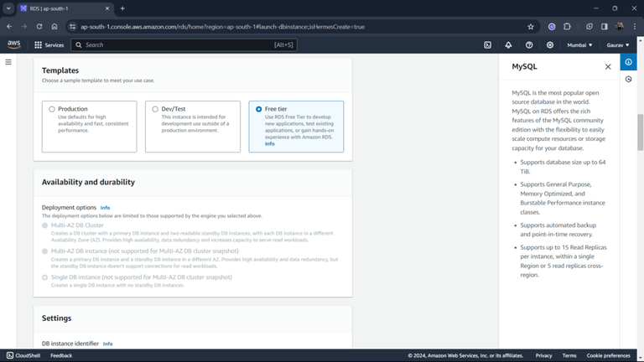Viewport: 644px width, 362px height.
Task: Open the tutorials icon below info icon
Action: pyautogui.click(x=628, y=80)
